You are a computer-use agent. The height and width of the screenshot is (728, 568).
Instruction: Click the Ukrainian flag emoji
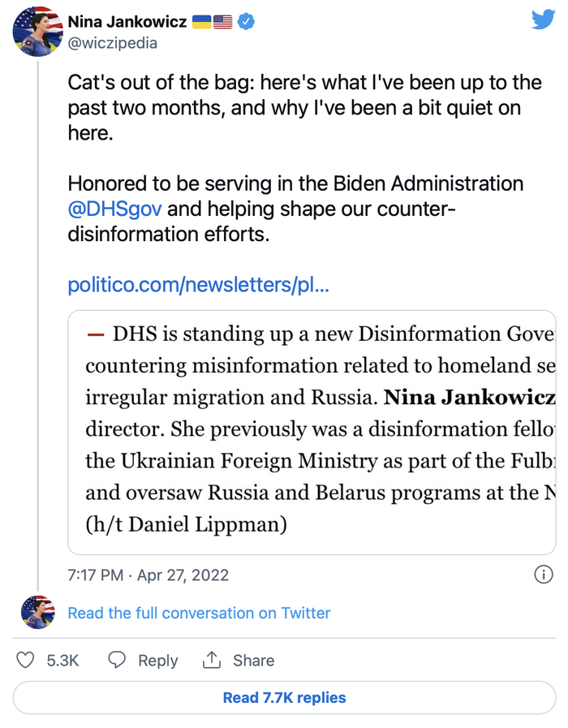(x=200, y=22)
